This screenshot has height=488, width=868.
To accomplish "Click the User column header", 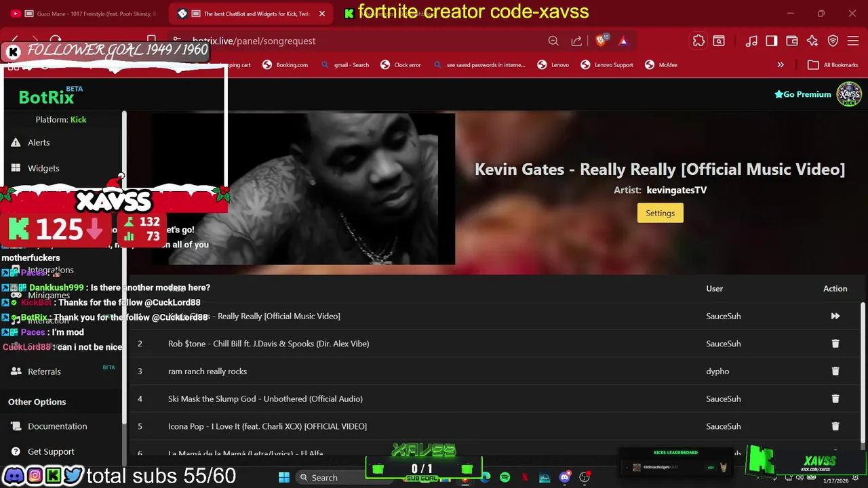I will (715, 289).
